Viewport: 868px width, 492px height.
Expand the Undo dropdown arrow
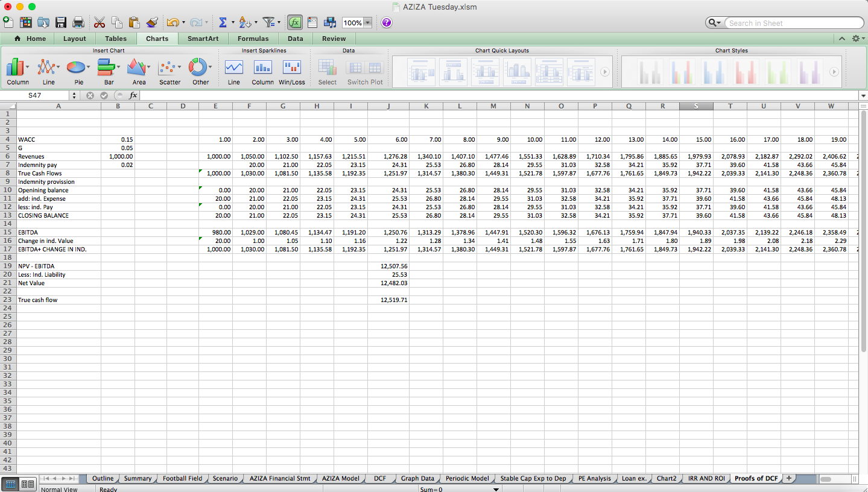[183, 22]
